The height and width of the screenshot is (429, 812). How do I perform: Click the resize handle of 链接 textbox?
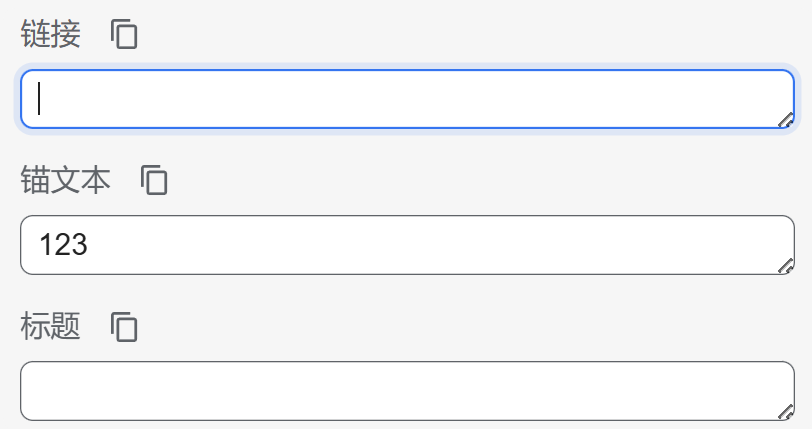(x=786, y=121)
